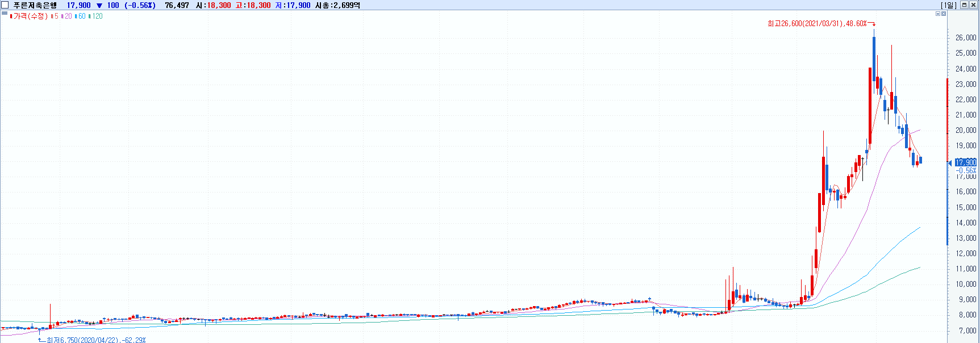
Task: Click the -0.56% label on price axis
Action: coord(966,170)
